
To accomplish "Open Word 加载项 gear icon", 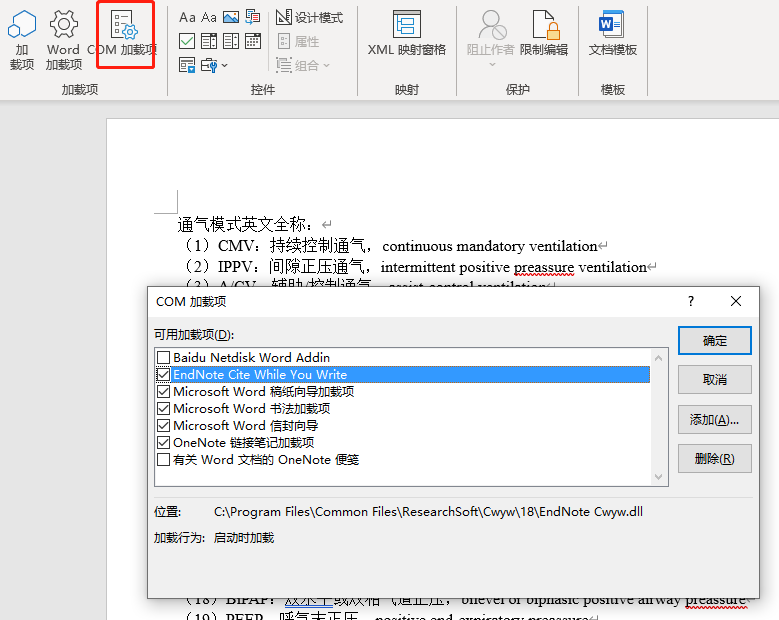I will point(64,39).
